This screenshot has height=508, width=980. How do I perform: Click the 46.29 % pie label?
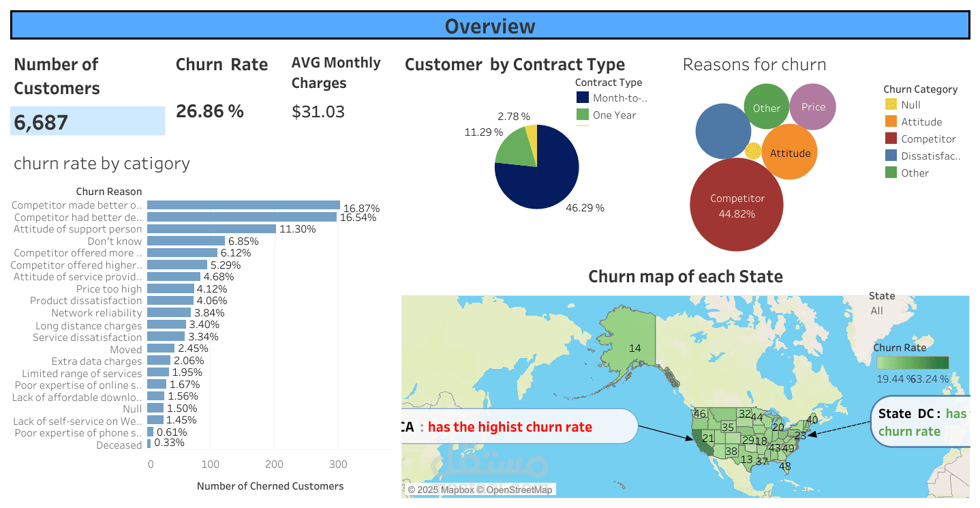(585, 207)
